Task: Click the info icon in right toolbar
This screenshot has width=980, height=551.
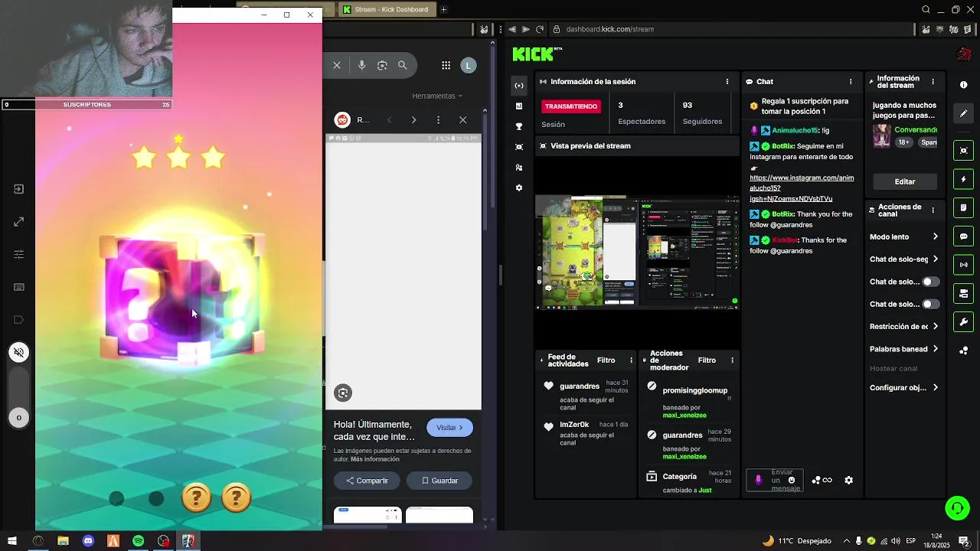Action: pyautogui.click(x=964, y=85)
